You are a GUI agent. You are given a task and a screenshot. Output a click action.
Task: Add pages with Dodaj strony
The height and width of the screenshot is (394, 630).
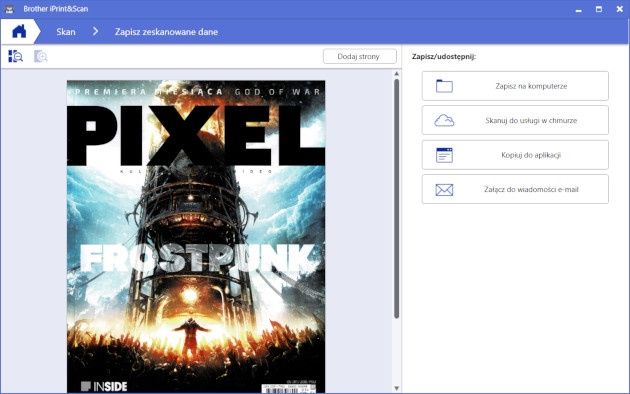pos(360,56)
